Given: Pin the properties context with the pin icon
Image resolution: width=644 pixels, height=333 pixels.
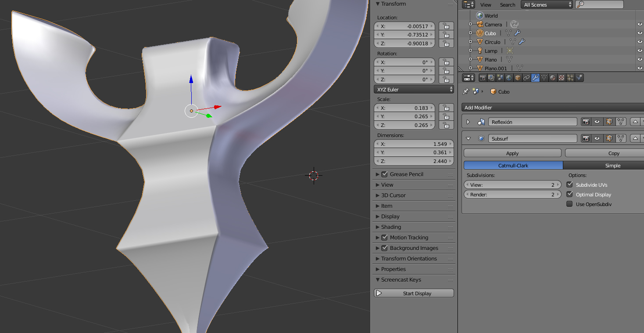Looking at the screenshot, I should point(466,91).
